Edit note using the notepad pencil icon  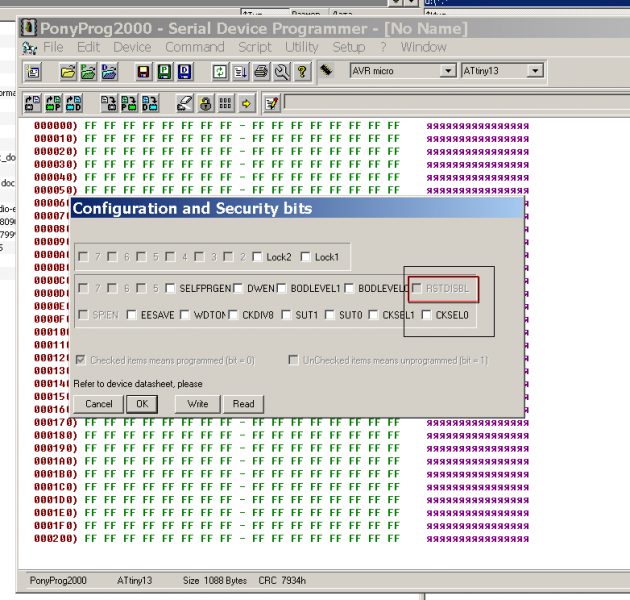[x=272, y=103]
